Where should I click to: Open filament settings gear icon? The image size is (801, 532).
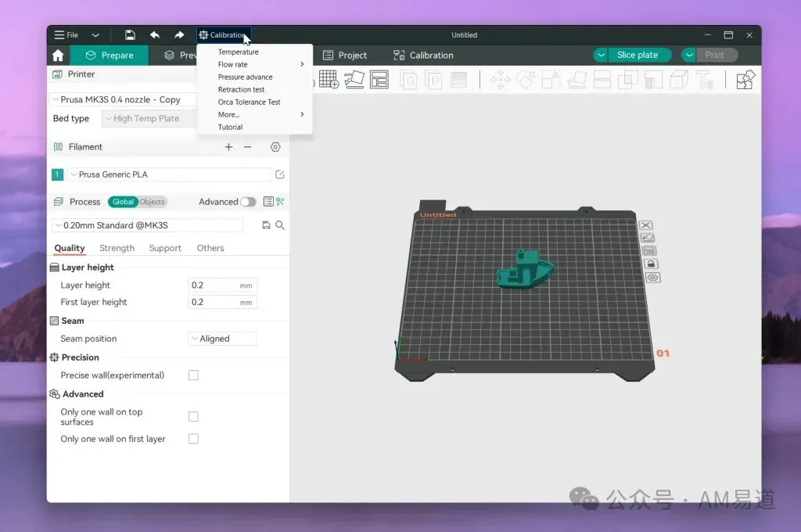click(x=275, y=147)
